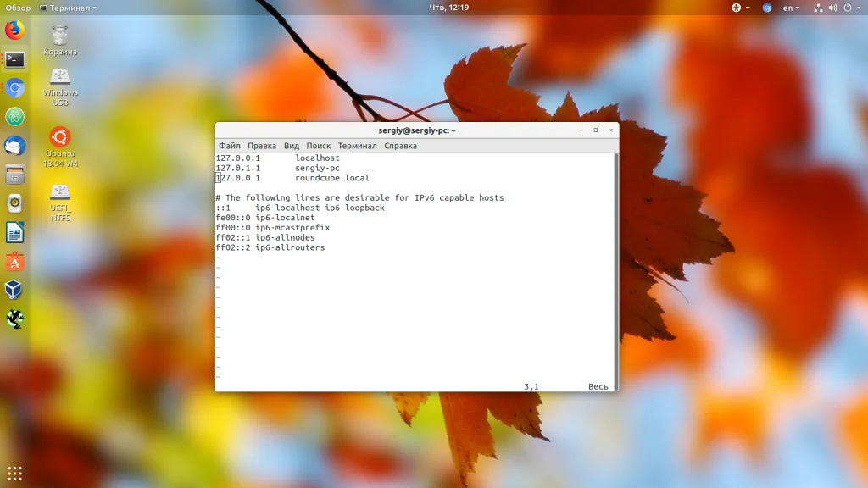Click the Обзор activities button

pos(18,8)
